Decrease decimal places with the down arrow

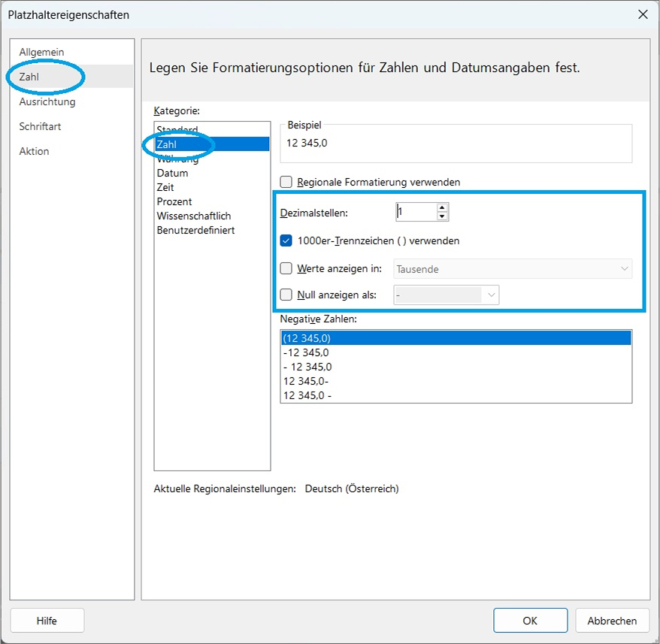(x=443, y=216)
